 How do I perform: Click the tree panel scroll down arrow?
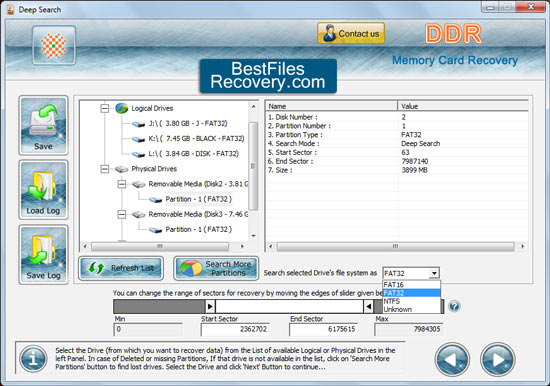[253, 236]
